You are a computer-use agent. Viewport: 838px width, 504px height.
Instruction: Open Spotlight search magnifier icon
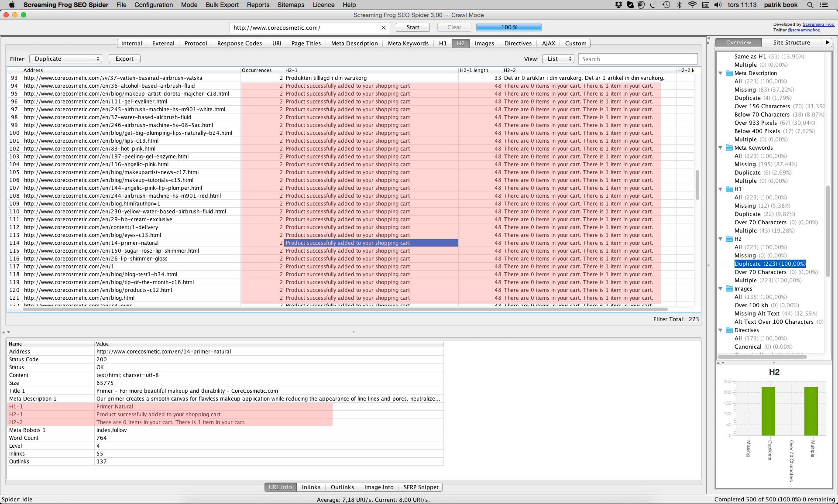[x=810, y=5]
